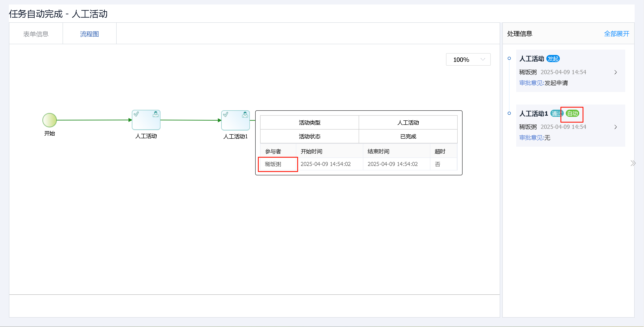The width and height of the screenshot is (644, 327).
Task: Click 审批意见 link under 人工活动1
Action: (531, 138)
